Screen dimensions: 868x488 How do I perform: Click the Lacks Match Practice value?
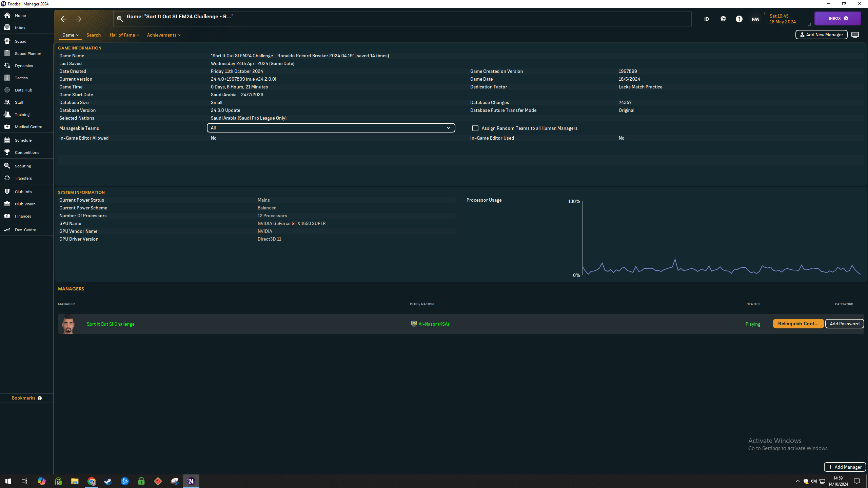click(640, 87)
